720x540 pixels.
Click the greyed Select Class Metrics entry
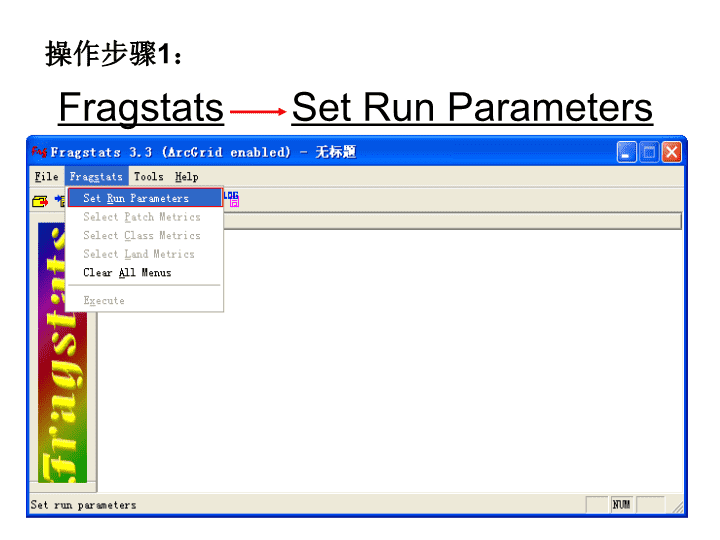pos(145,236)
